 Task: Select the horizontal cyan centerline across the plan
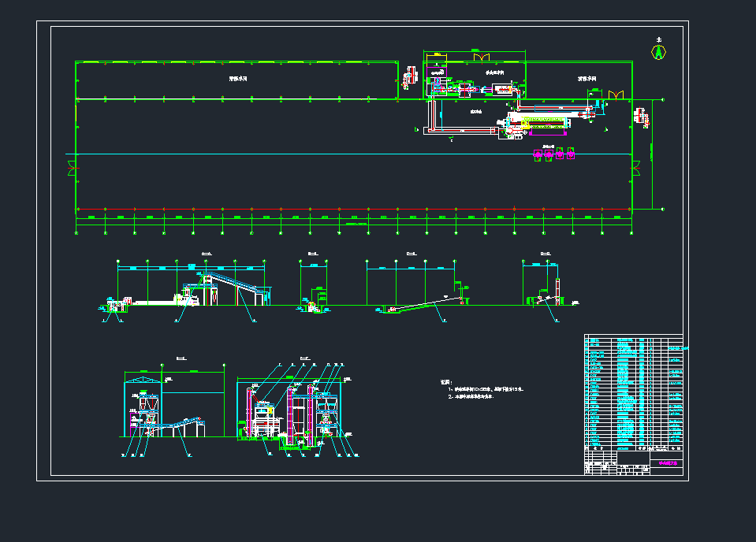tap(355, 154)
